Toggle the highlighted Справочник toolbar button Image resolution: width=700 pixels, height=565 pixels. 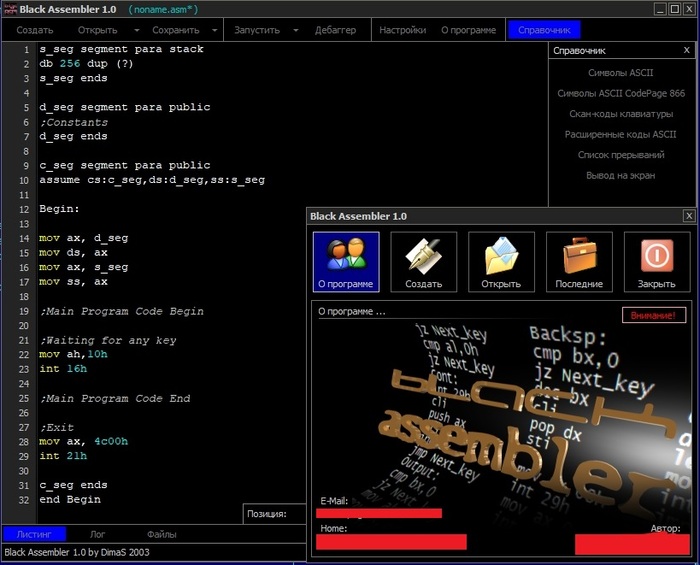point(544,30)
